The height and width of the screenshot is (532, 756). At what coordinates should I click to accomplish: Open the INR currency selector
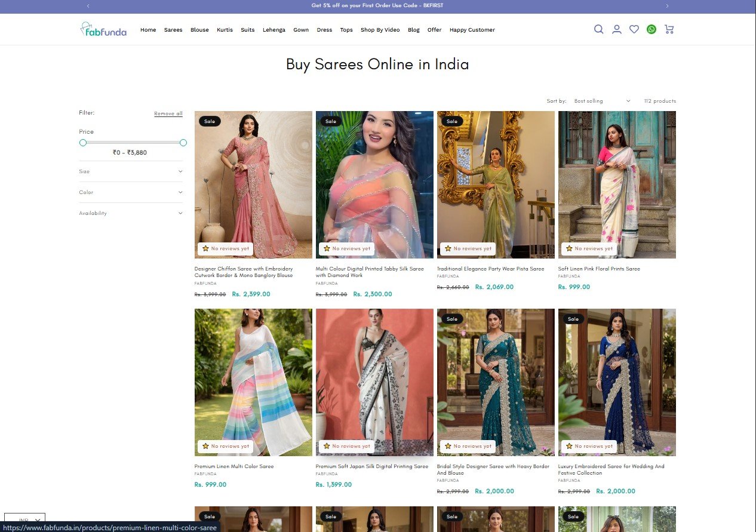click(x=24, y=521)
